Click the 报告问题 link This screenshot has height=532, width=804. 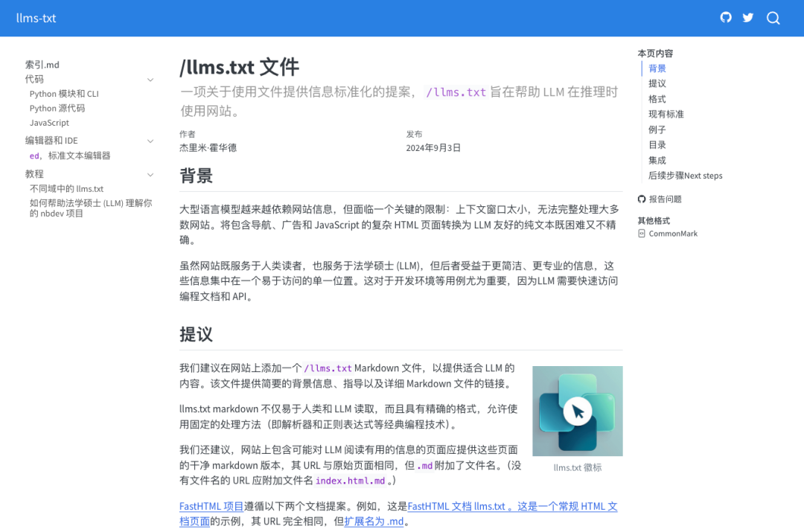coord(665,199)
